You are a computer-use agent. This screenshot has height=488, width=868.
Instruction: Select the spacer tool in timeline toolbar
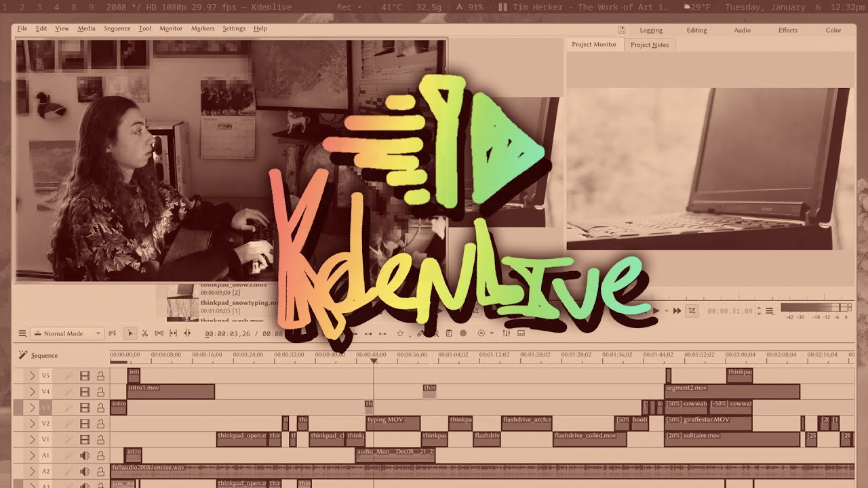coord(159,333)
